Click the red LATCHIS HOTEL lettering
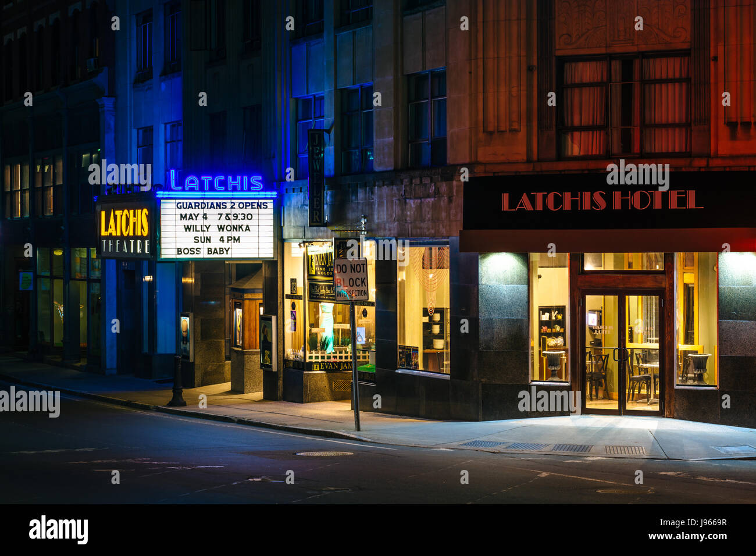 [x=602, y=201]
